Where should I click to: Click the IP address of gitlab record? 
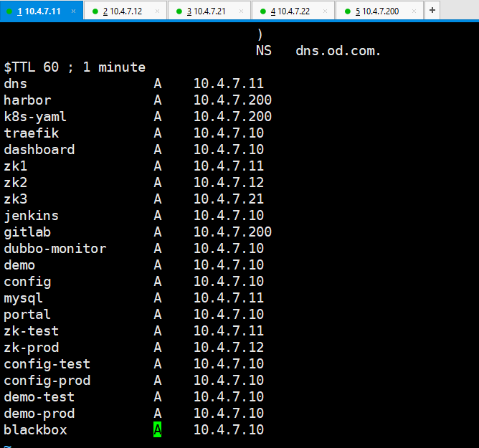coord(232,232)
